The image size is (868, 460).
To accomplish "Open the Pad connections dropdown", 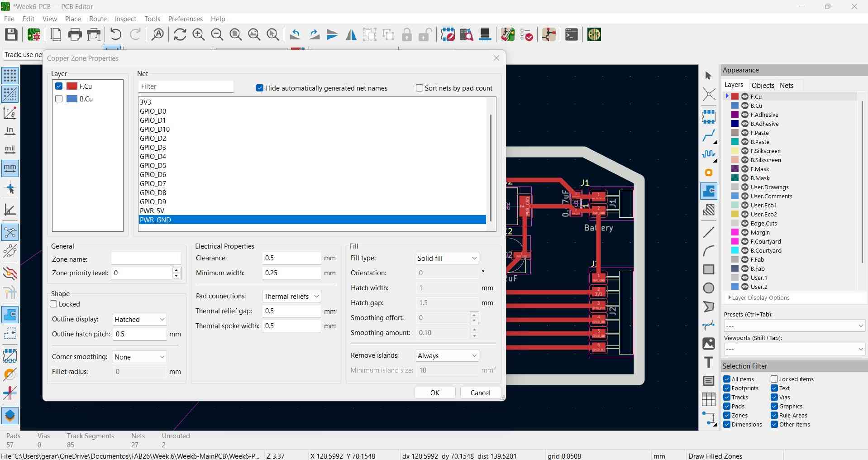I will point(291,297).
